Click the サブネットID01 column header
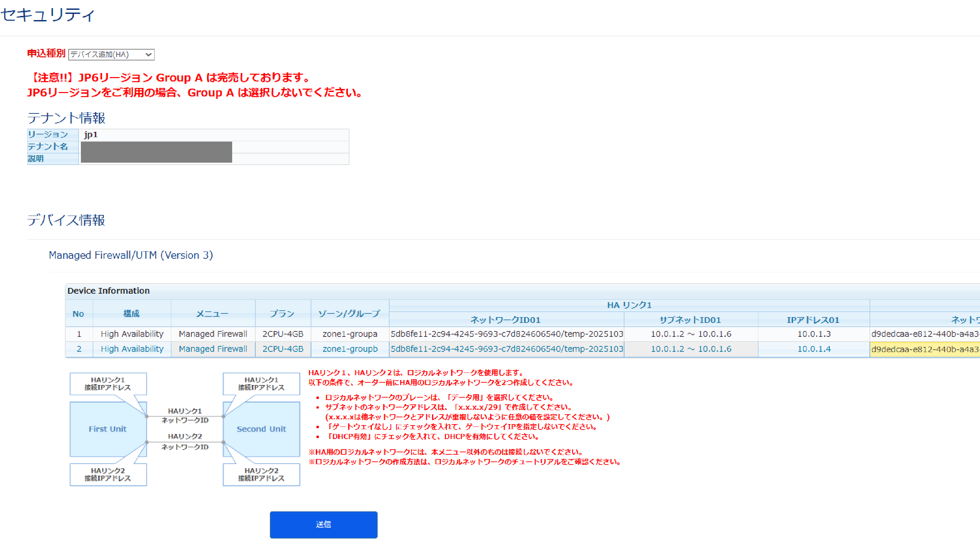The height and width of the screenshot is (547, 980). [x=690, y=320]
